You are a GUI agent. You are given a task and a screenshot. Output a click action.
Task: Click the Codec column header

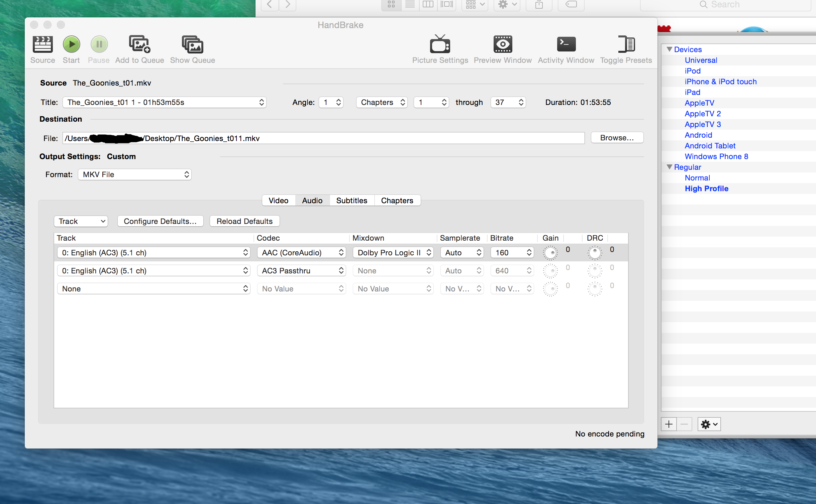tap(301, 238)
